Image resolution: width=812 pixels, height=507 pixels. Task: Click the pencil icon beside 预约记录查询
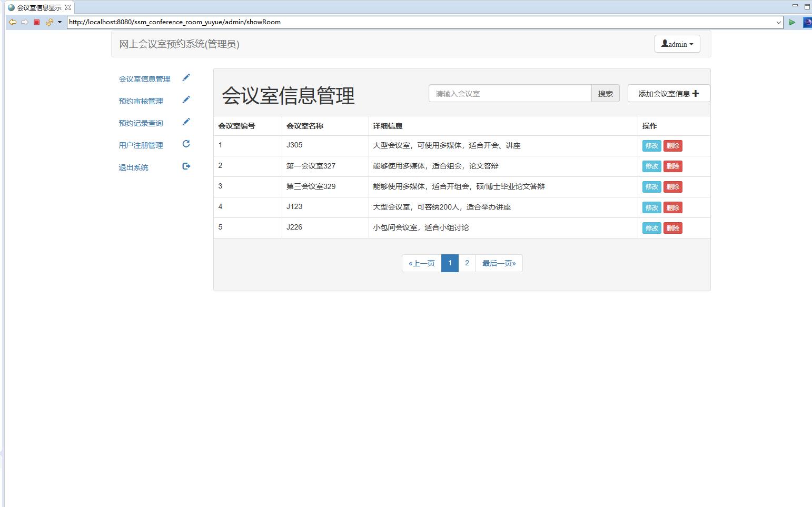tap(186, 121)
